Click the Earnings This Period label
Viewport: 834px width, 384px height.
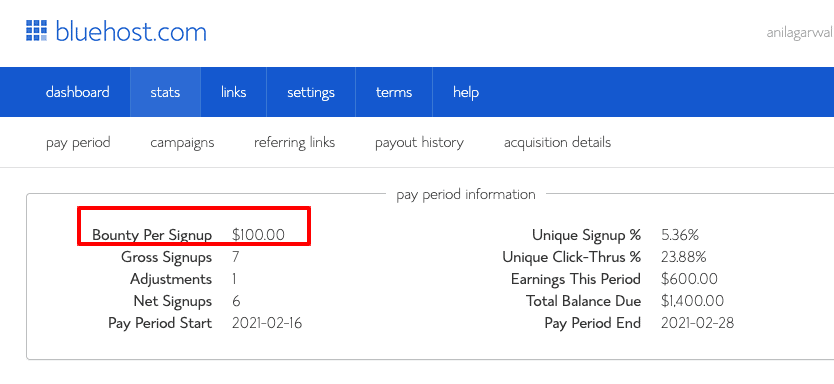click(x=576, y=279)
